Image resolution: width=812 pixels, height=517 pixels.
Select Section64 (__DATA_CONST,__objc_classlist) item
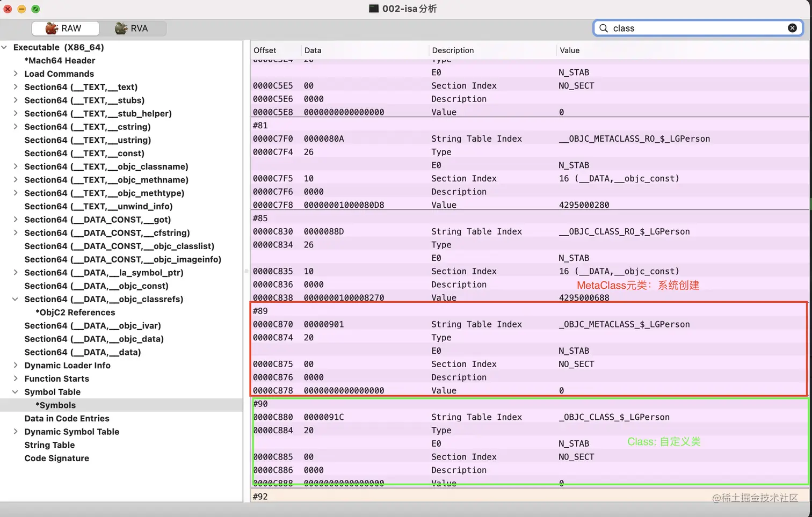[x=119, y=246]
